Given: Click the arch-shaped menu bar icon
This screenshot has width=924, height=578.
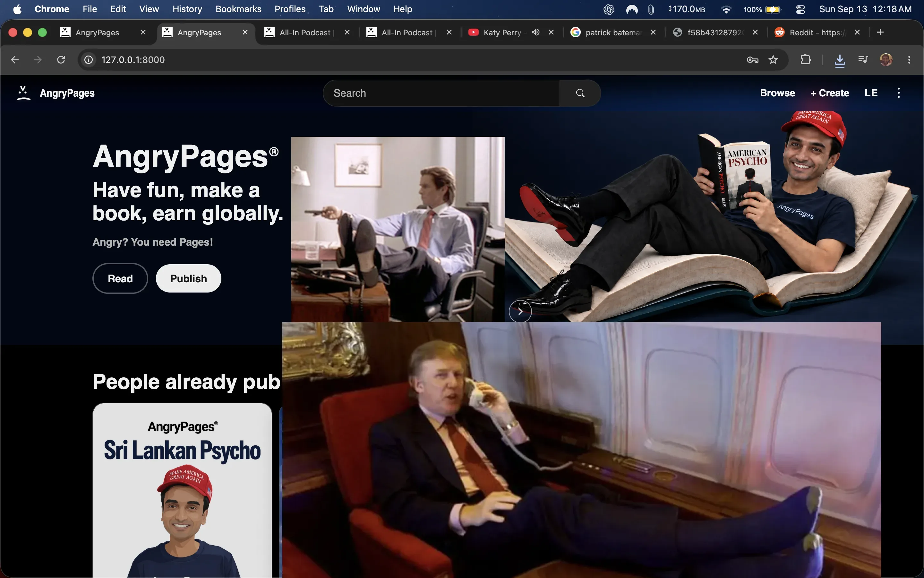Looking at the screenshot, I should (x=632, y=9).
